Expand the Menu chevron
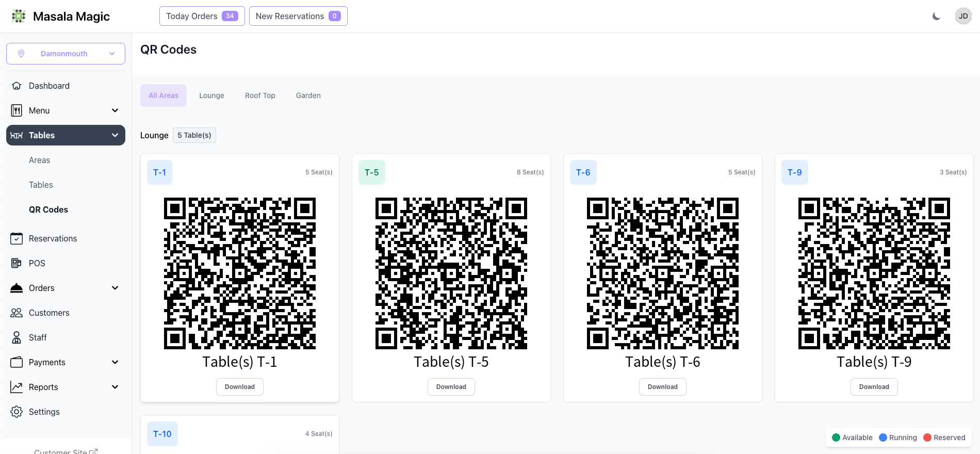 (115, 110)
